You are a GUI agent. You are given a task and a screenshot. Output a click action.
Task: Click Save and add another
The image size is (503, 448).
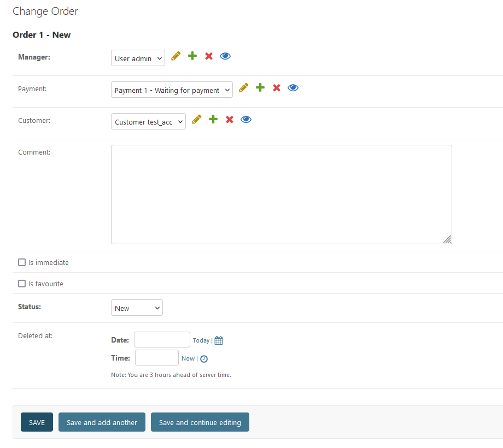[x=102, y=422]
